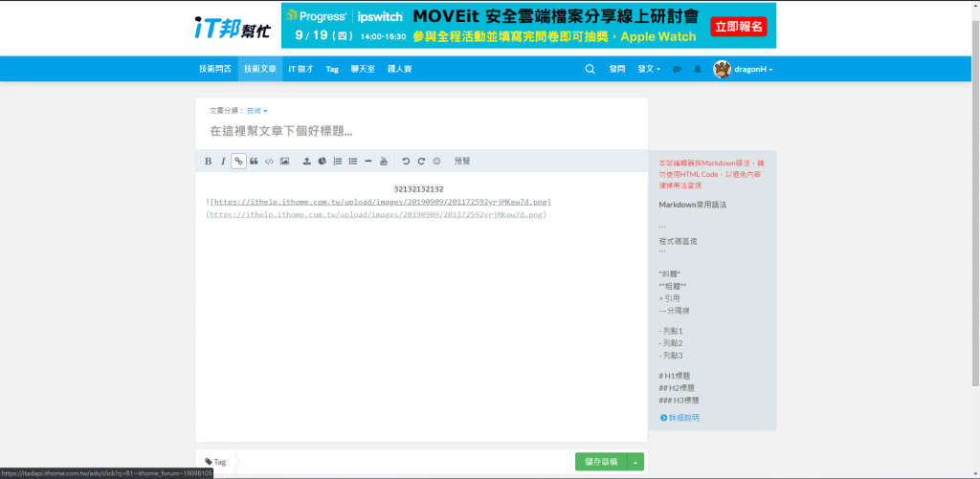Click 預覽 to preview the article

[x=462, y=162]
